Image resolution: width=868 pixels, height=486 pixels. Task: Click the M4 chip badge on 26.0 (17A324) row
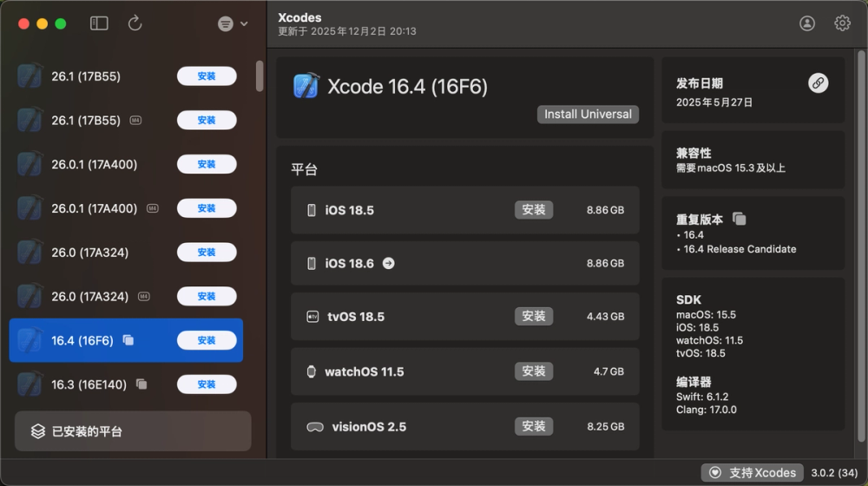click(144, 296)
